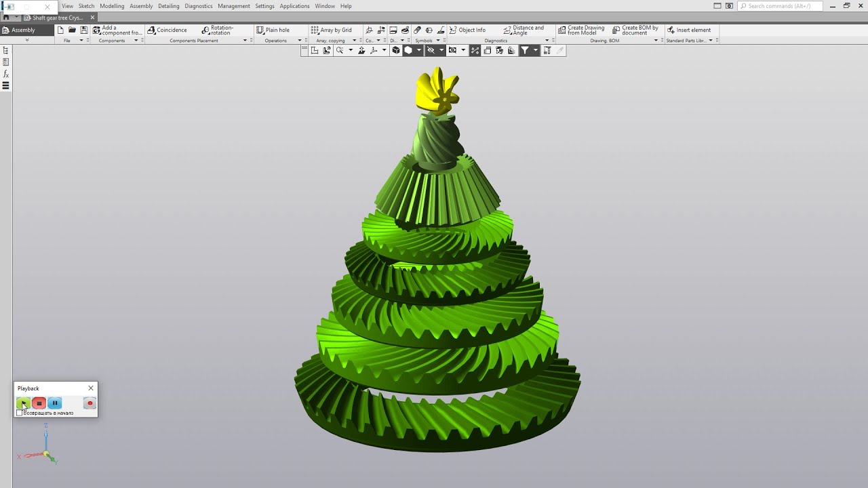Open the Assembly workspace selector
Screen dimensions: 868x488
click(27, 30)
